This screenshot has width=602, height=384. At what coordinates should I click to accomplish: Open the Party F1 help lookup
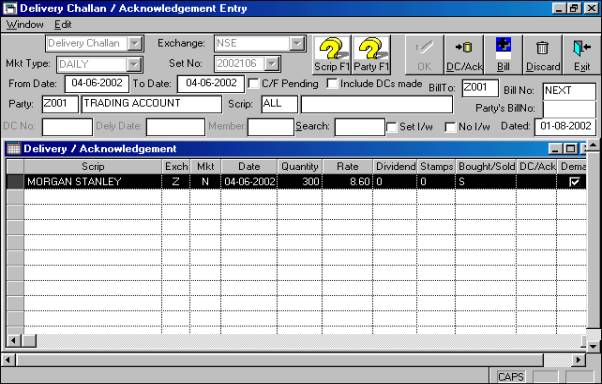click(x=371, y=55)
